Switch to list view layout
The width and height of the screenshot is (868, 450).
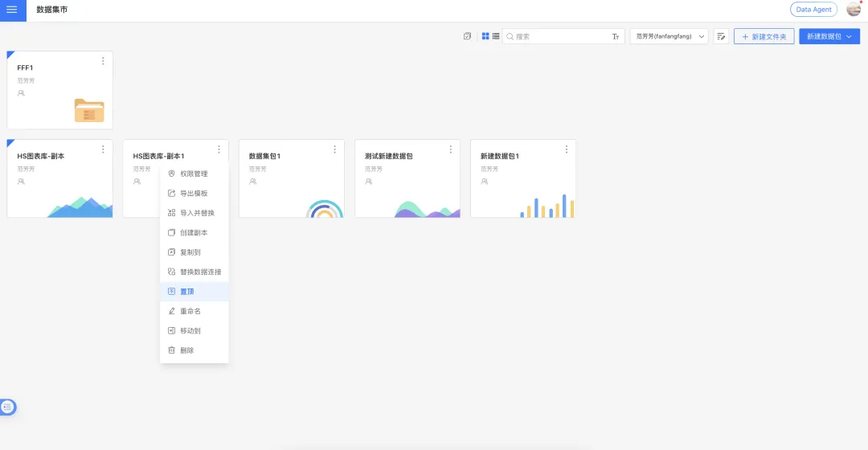click(x=496, y=36)
